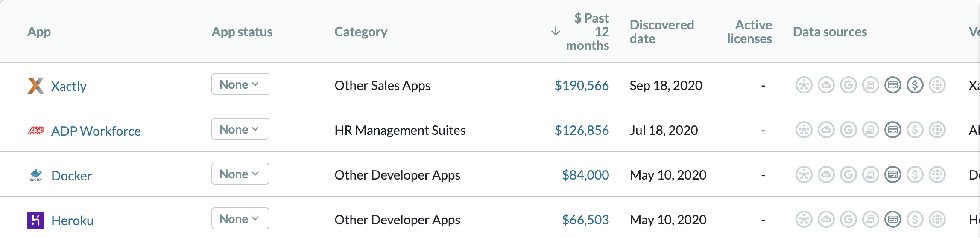Viewport: 980px width, 238px height.
Task: Click the $190,566 spend amount for Xactly
Action: click(581, 86)
